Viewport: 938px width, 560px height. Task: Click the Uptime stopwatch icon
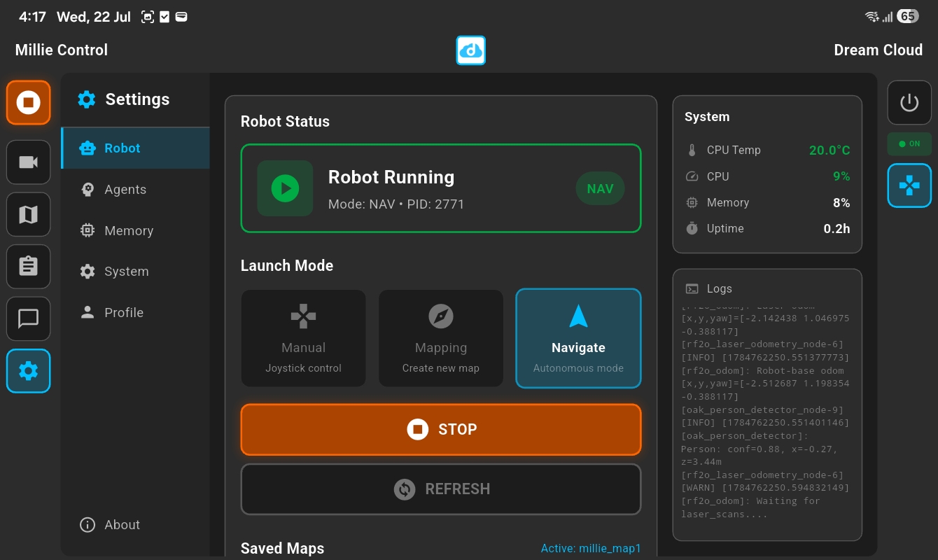(692, 228)
